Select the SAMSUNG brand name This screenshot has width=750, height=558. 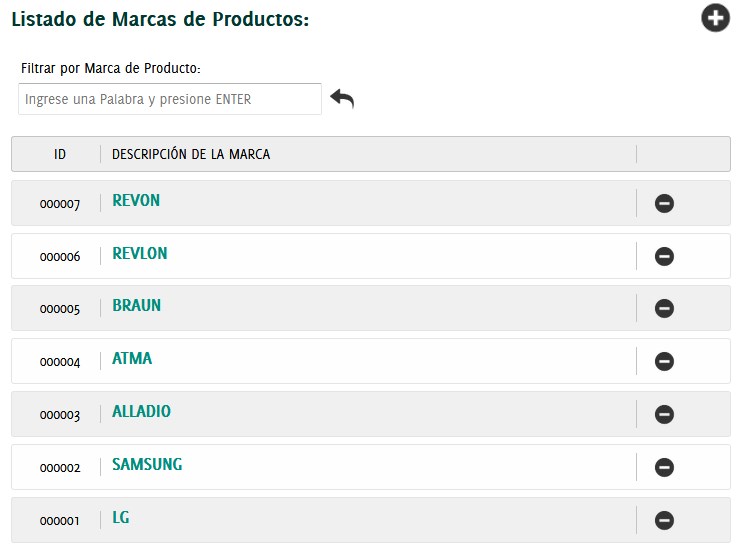coord(147,465)
